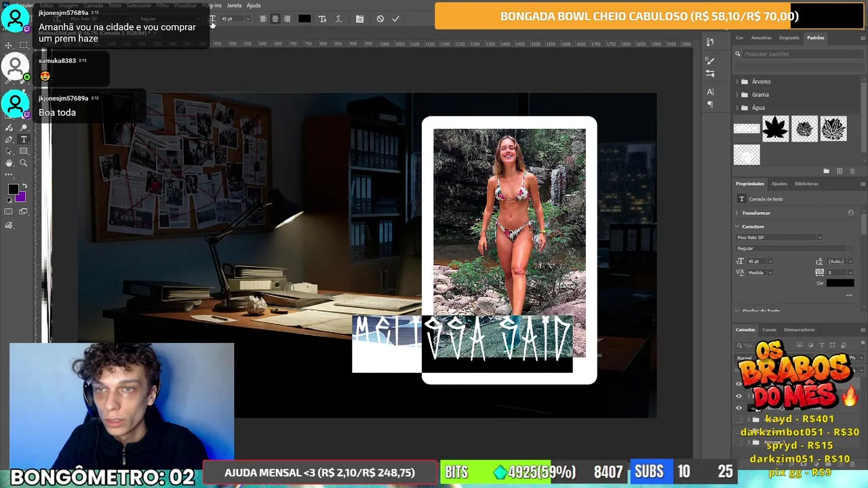
Task: Left-align text in the options bar
Action: coord(263,19)
